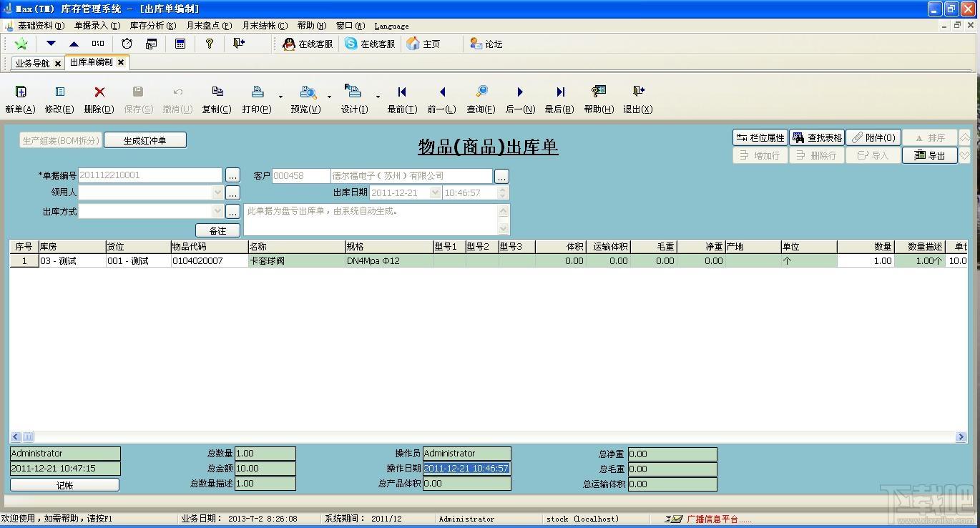Viewport: 980px width, 528px height.
Task: Expand the panel with the down chevron button
Action: (965, 155)
